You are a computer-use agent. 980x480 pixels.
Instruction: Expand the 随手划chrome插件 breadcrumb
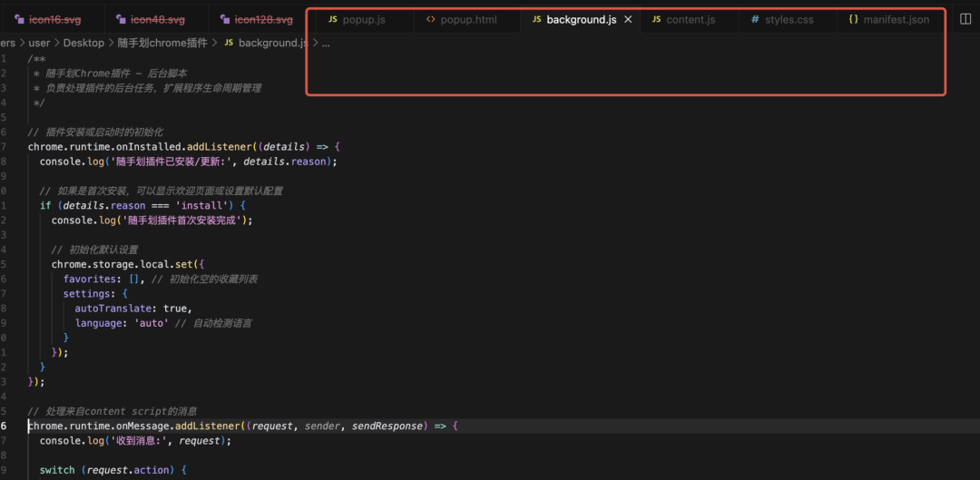[162, 43]
